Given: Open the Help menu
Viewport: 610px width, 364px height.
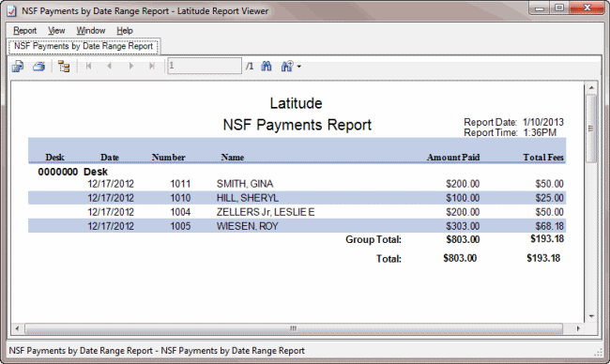Looking at the screenshot, I should point(125,30).
